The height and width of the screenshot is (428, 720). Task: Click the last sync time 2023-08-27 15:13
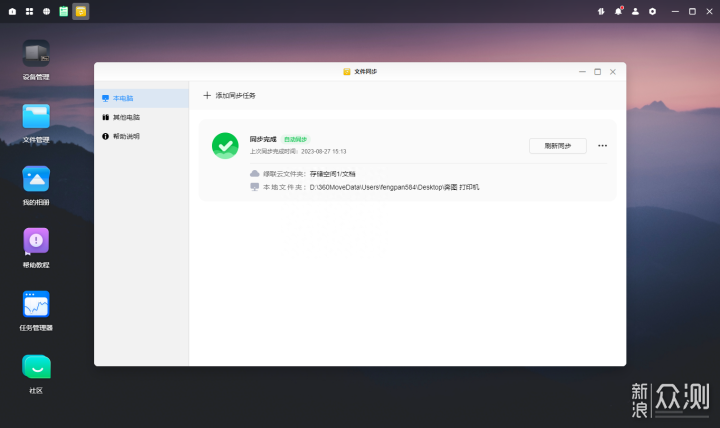(x=324, y=152)
